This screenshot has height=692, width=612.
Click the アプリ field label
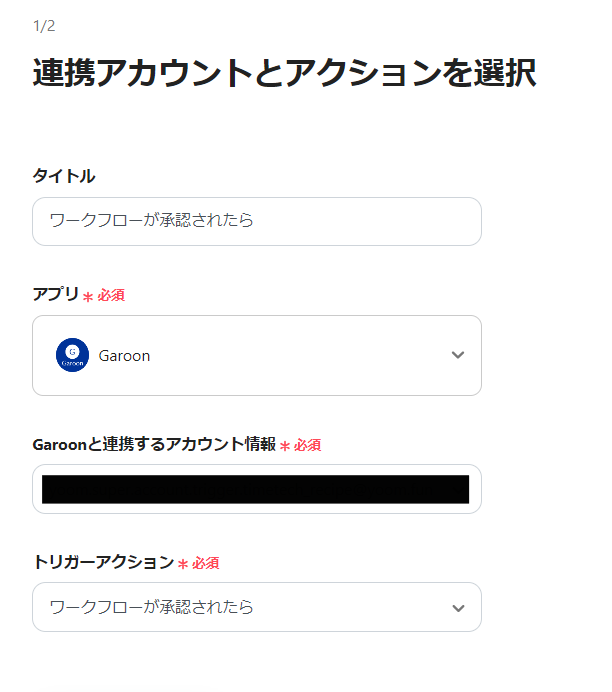coord(55,295)
